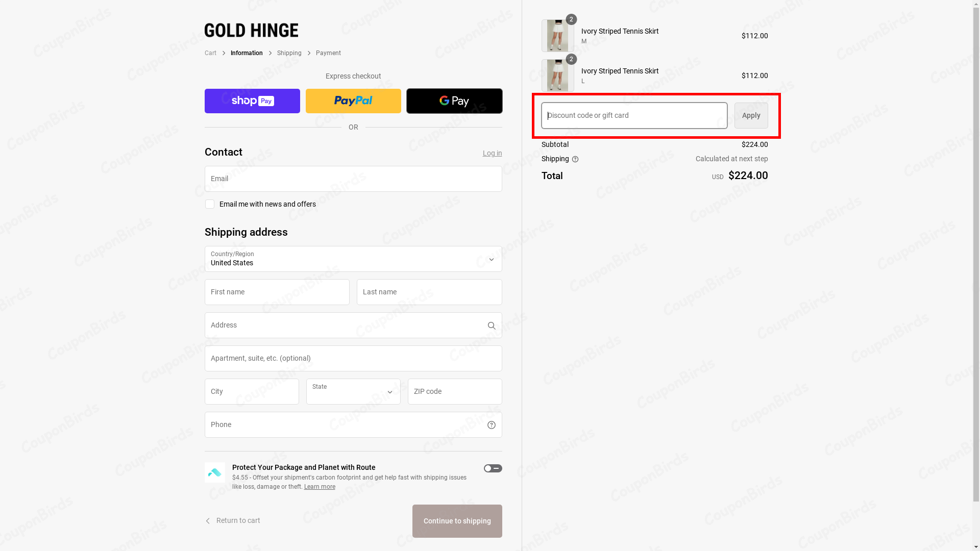Click the discount code input field
Image resolution: width=980 pixels, height=551 pixels.
(633, 115)
